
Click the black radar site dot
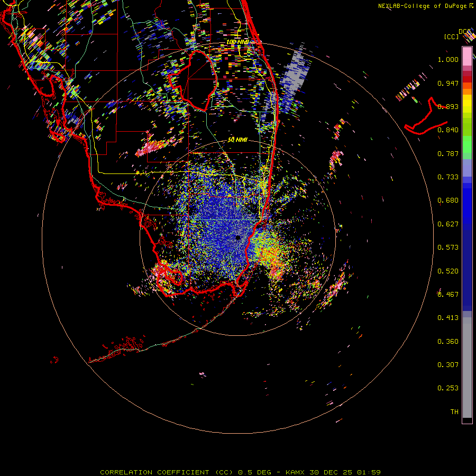(238, 238)
